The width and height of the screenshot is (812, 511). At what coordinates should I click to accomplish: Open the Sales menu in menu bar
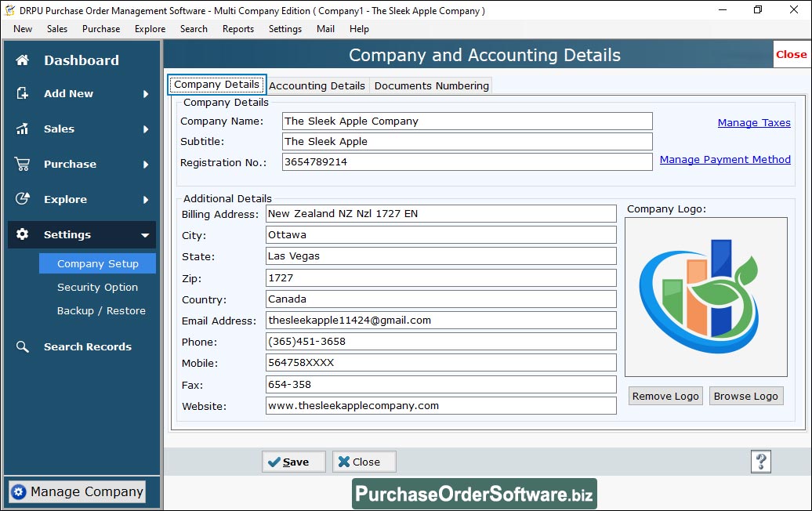tap(57, 29)
